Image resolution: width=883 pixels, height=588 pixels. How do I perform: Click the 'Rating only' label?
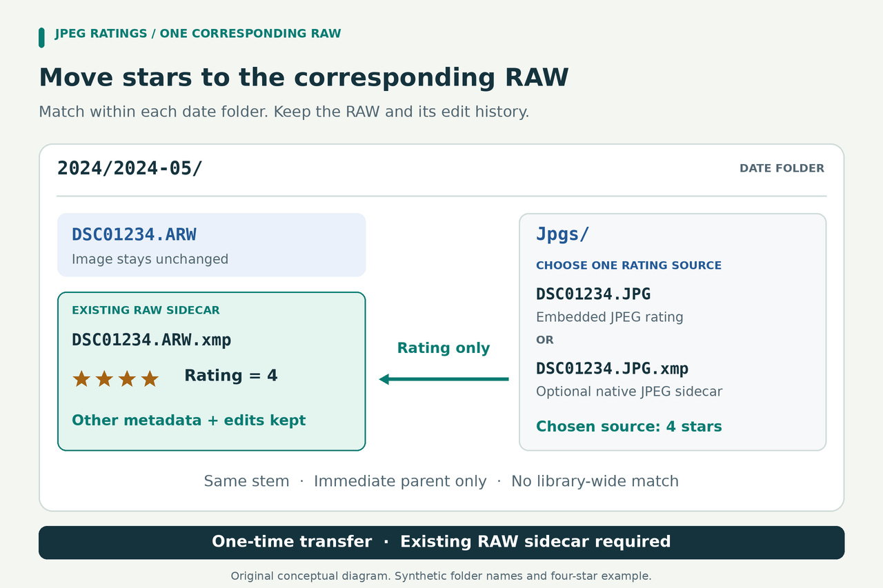pos(444,348)
